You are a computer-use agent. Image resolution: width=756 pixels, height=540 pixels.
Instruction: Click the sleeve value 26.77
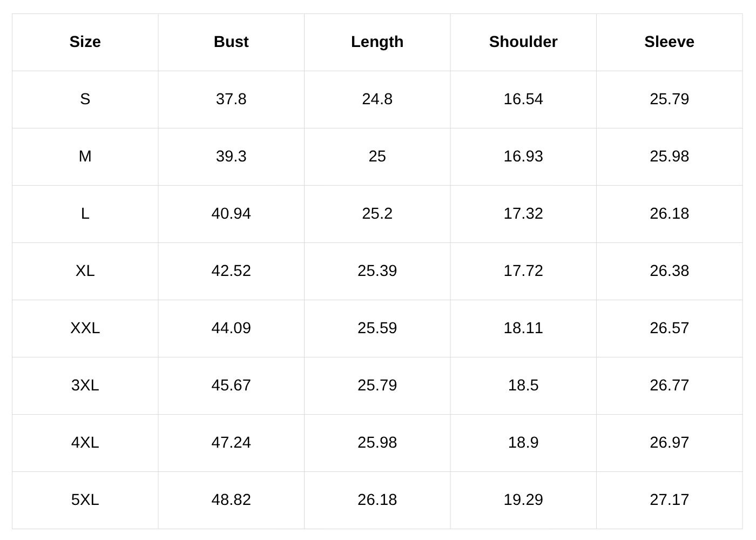pyautogui.click(x=669, y=386)
